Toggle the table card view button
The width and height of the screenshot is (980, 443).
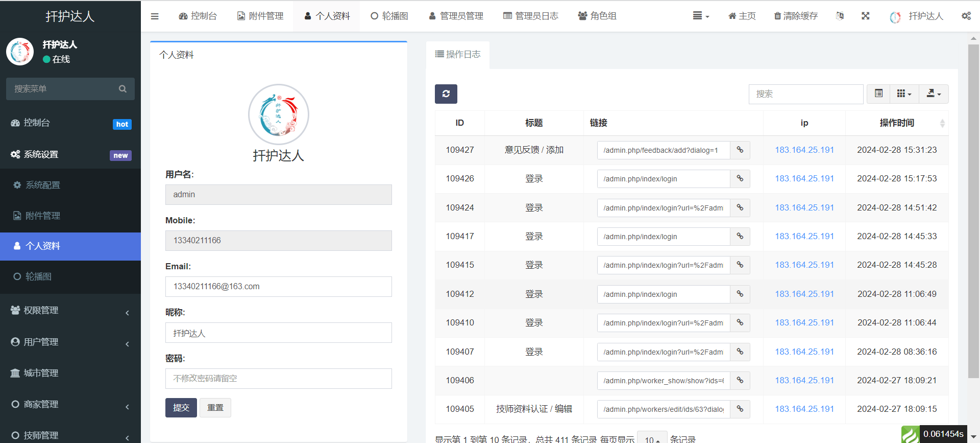click(x=878, y=94)
